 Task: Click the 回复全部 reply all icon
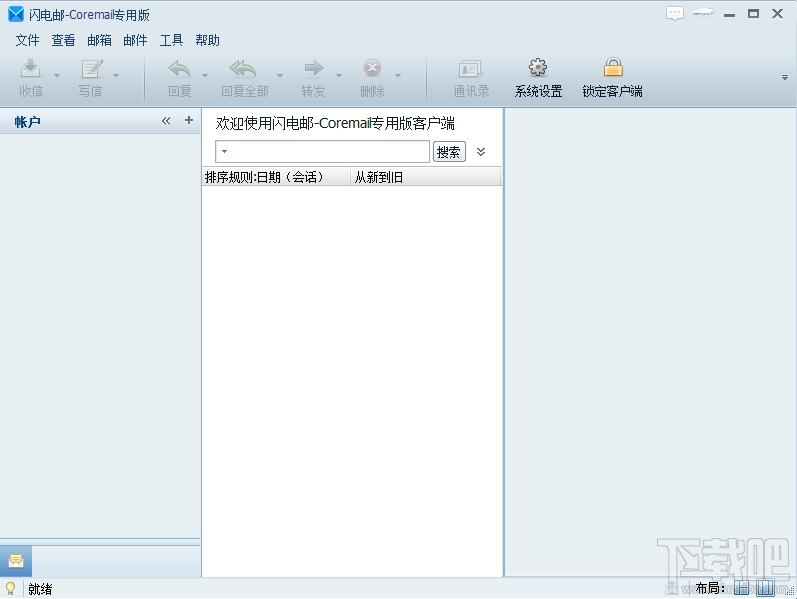243,68
